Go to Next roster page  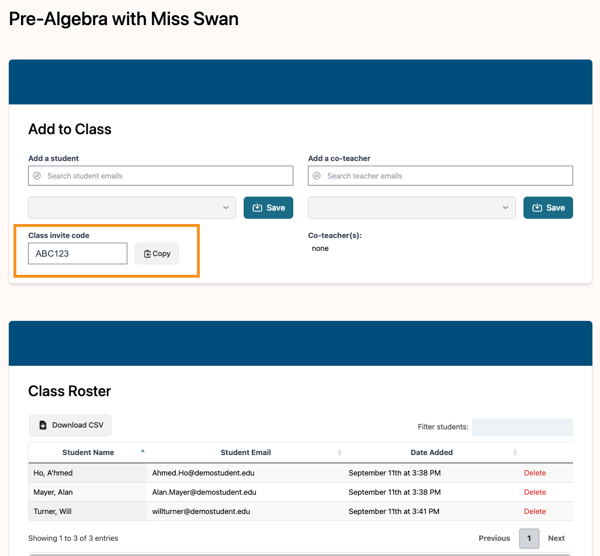pos(556,538)
